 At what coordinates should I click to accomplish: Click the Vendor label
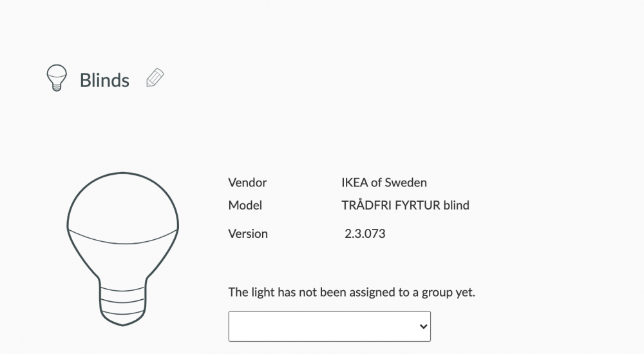pos(247,182)
